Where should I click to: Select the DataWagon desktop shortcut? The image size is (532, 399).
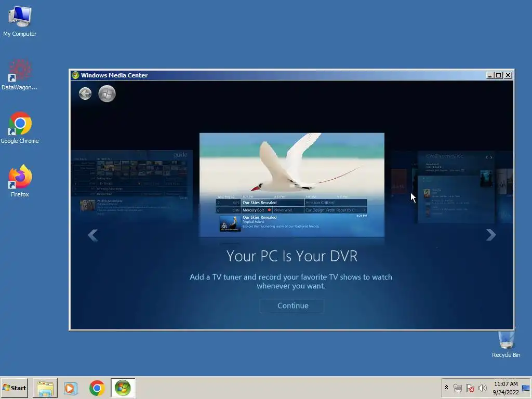(20, 75)
